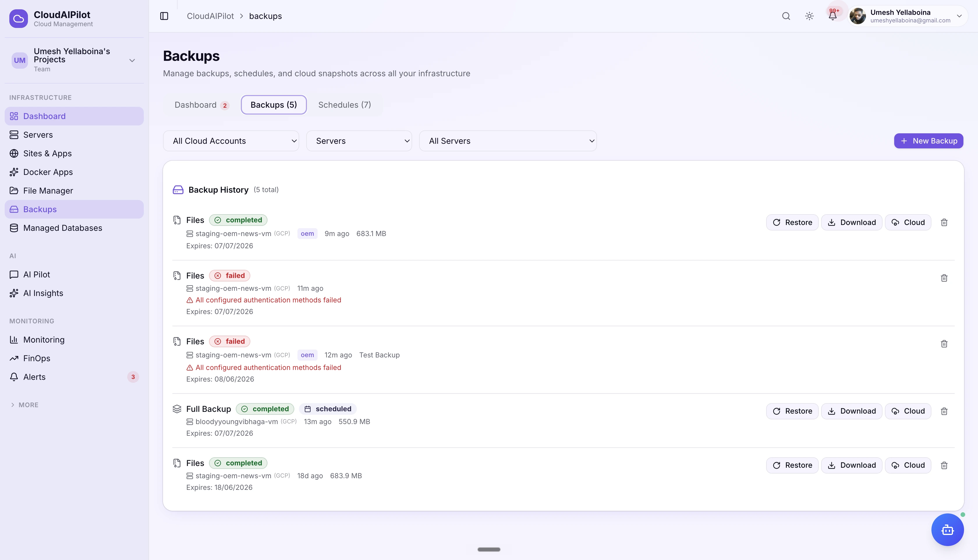Select Backups in the sidebar
978x560 pixels.
(74, 209)
